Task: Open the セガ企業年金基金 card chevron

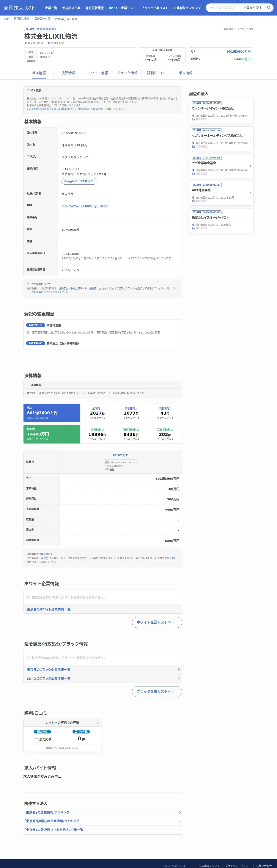Action: coord(250,166)
